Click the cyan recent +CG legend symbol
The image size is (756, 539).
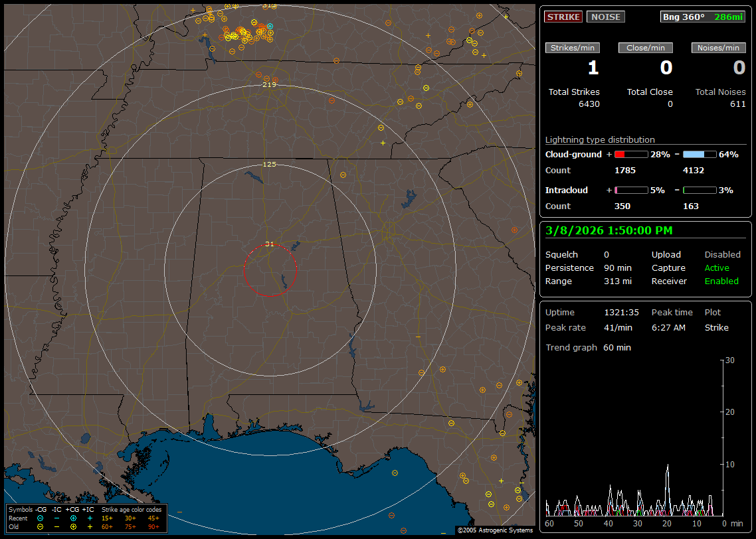73,518
